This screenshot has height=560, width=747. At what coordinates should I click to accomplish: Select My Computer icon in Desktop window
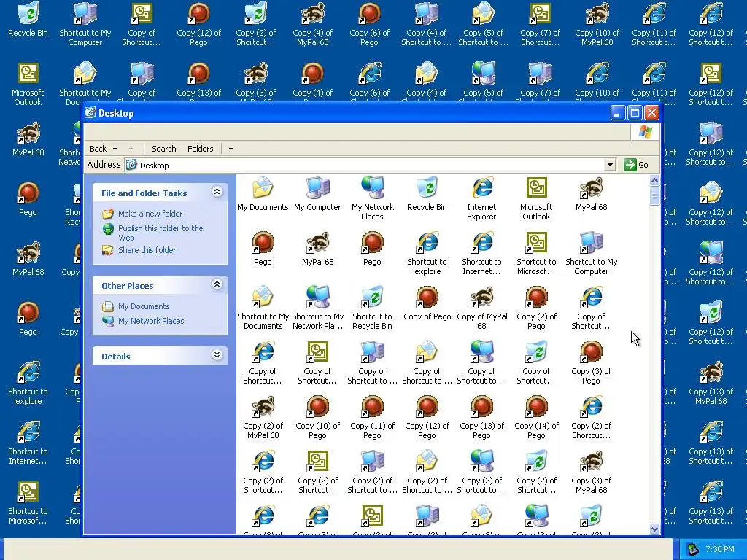(317, 194)
